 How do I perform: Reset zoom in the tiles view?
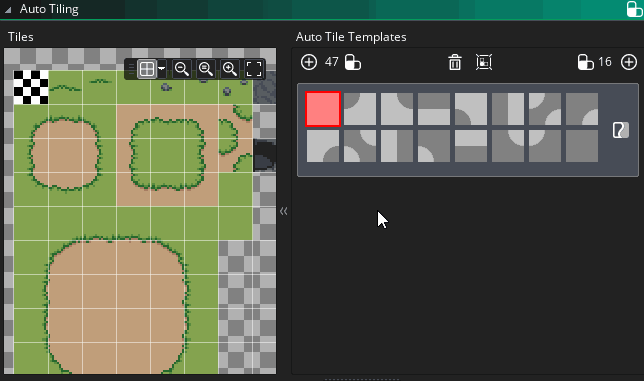coord(205,69)
